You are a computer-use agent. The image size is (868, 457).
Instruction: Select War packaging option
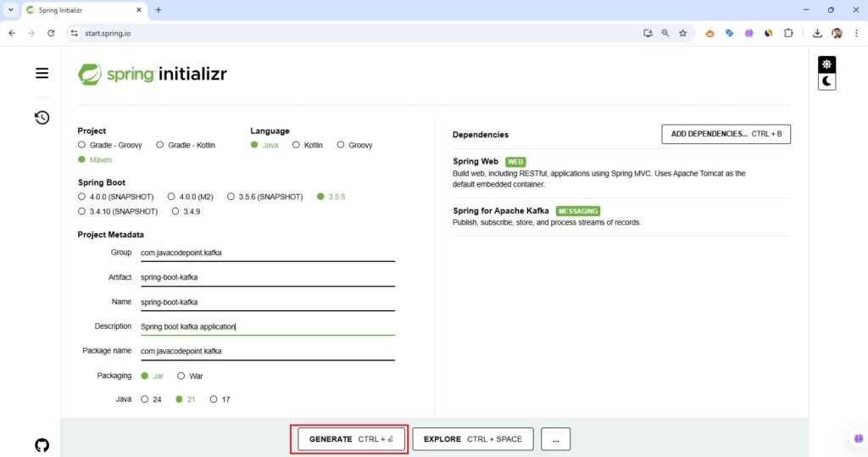pos(181,376)
